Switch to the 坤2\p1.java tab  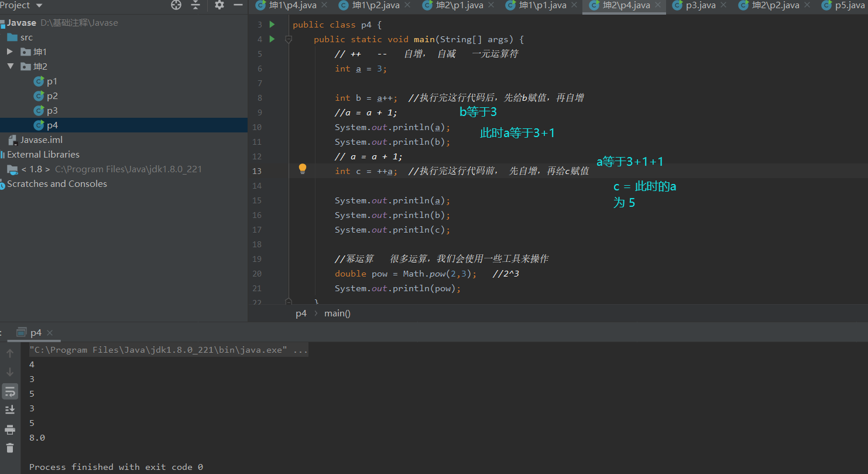tap(459, 5)
